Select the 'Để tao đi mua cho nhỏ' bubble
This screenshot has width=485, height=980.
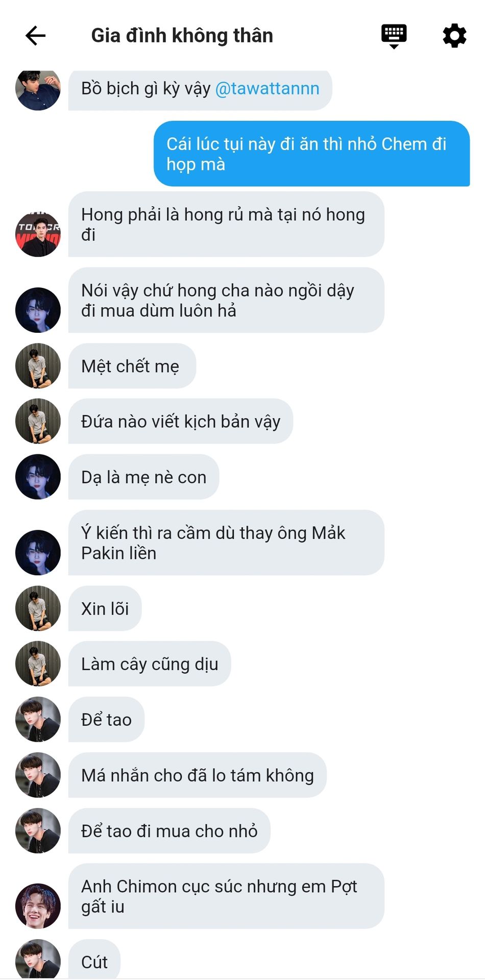click(x=169, y=830)
